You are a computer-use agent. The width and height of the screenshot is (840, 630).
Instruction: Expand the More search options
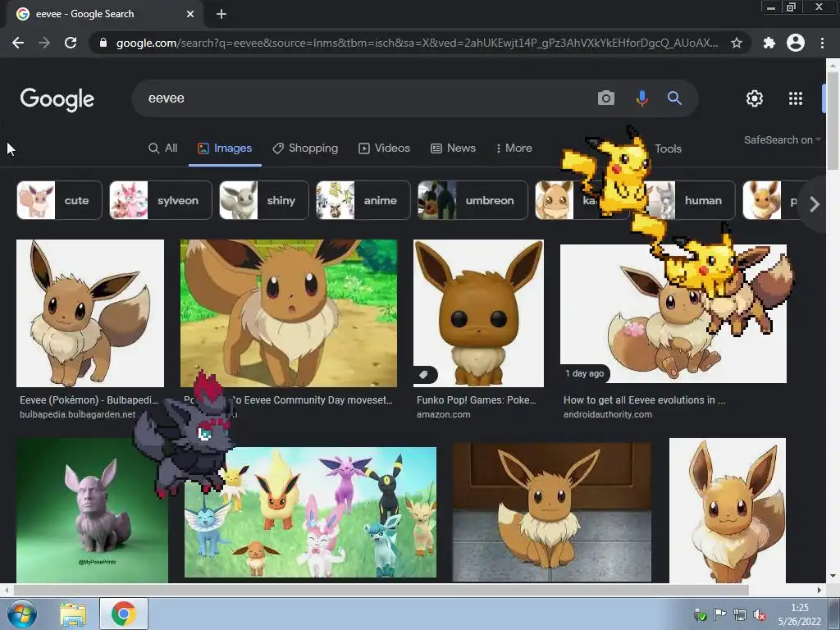tap(514, 148)
